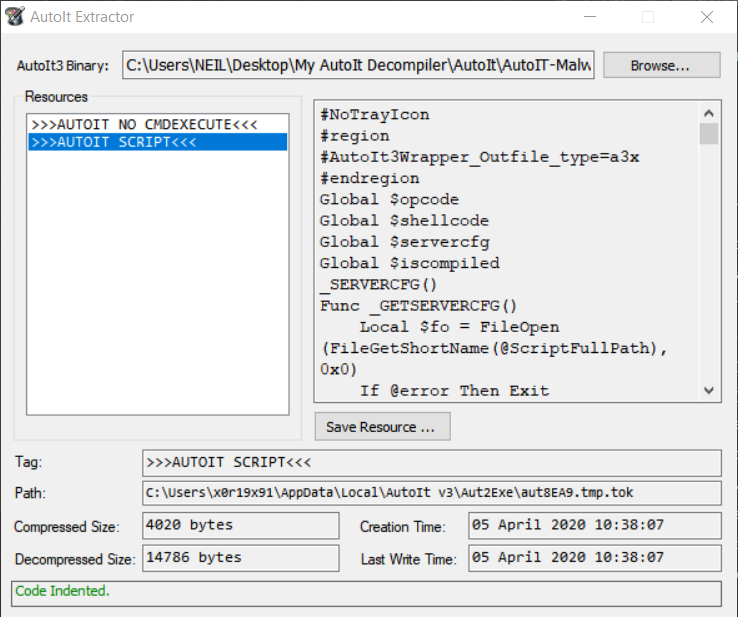Click the Last Write Time field
Viewport: 738px width, 617px height.
(594, 558)
